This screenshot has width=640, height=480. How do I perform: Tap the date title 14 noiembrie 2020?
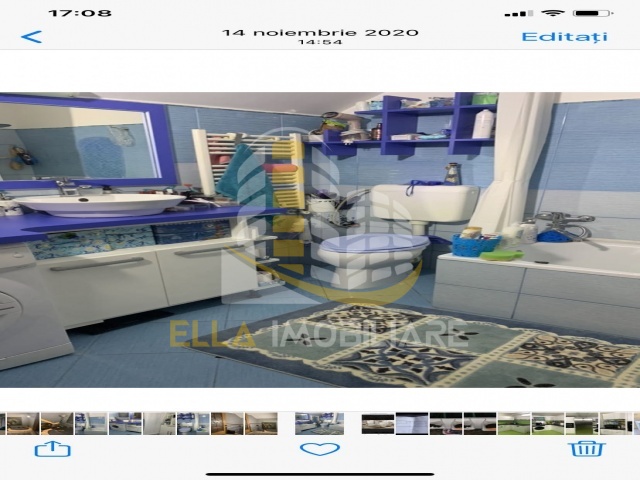(x=320, y=33)
